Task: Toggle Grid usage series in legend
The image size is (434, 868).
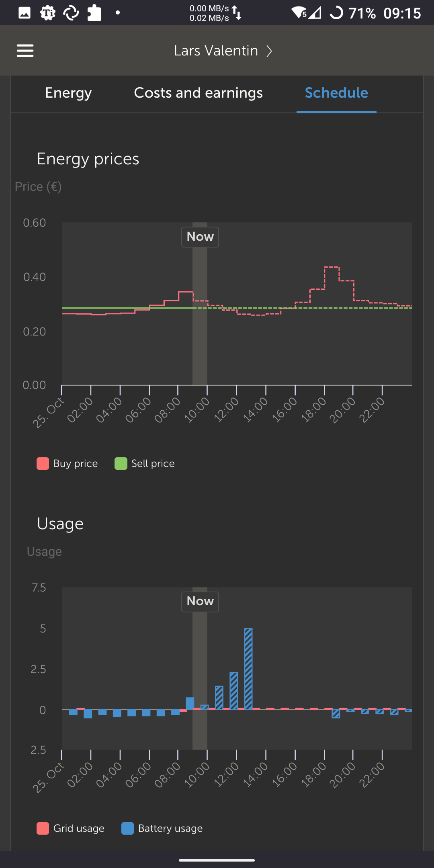Action: (79, 828)
